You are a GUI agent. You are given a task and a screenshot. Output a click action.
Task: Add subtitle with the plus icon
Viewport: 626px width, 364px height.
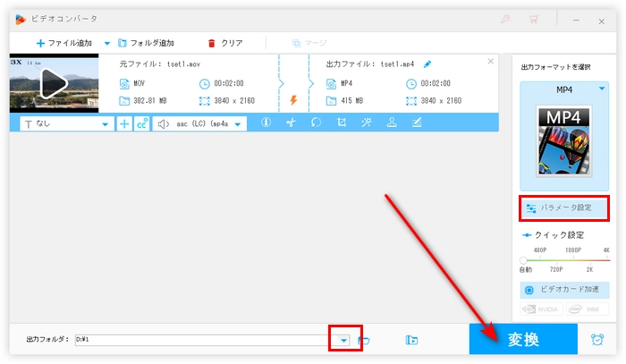(124, 123)
